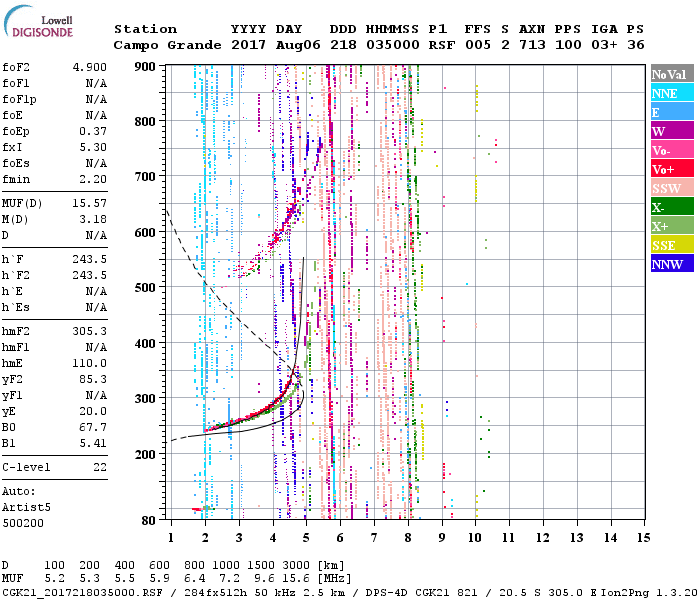This screenshot has width=700, height=600.
Task: Click the time 035000 in header
Action: 393,45
